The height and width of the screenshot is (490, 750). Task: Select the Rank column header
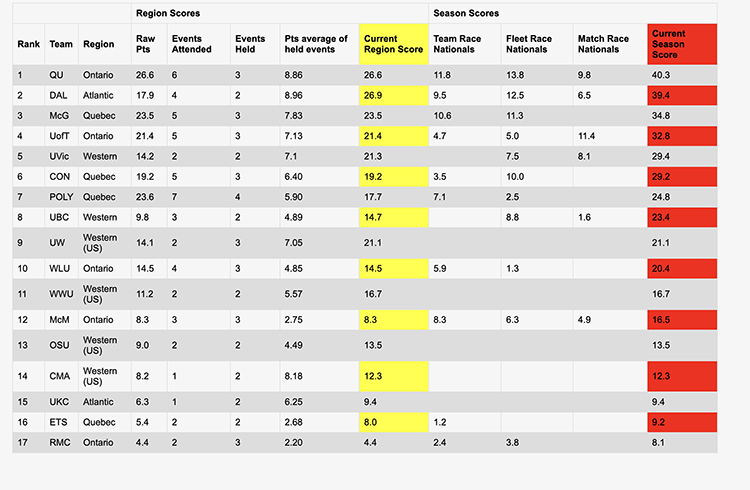pos(29,44)
